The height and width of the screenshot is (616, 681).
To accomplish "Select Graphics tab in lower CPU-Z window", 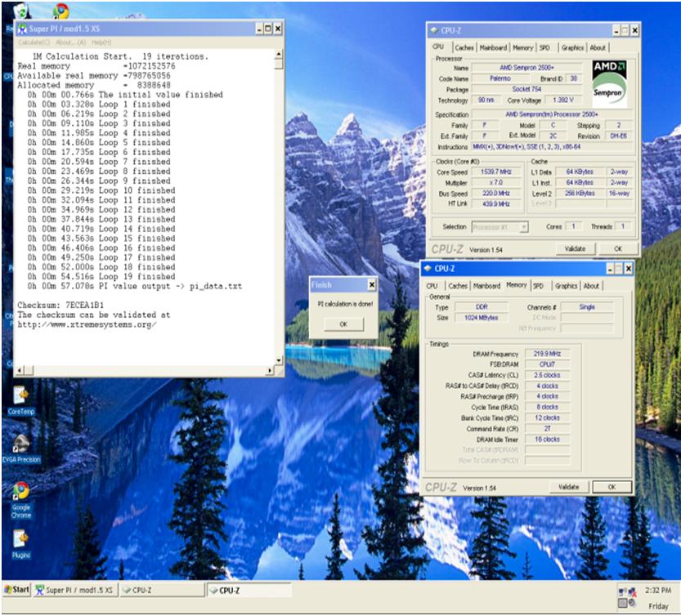I will coord(566,286).
